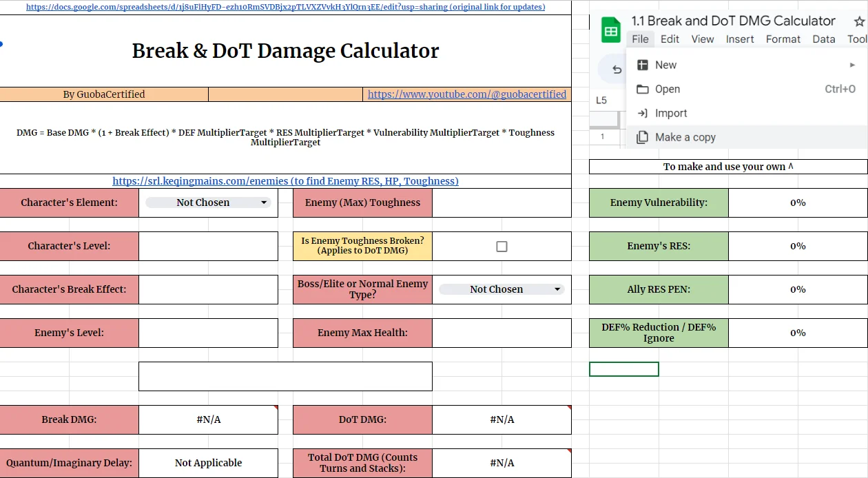Click the Google Sheets logo icon
868x478 pixels.
coord(610,29)
